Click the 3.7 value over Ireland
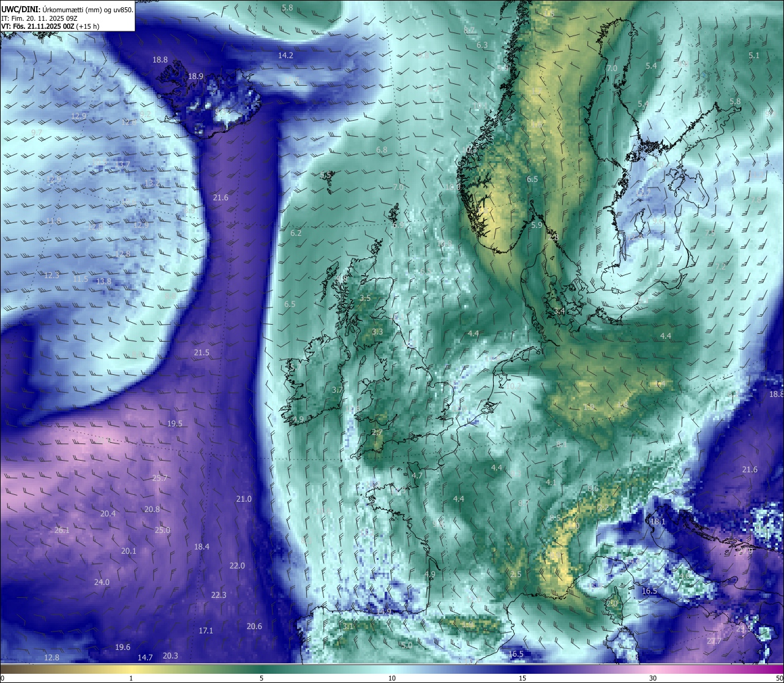784x683 pixels. click(x=337, y=390)
